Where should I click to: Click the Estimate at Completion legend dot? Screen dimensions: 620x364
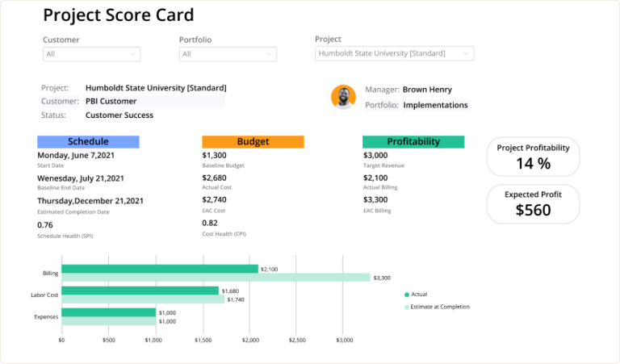coord(406,307)
